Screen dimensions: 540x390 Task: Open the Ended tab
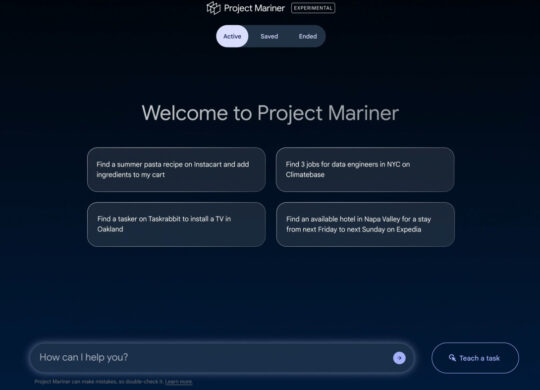pos(308,36)
